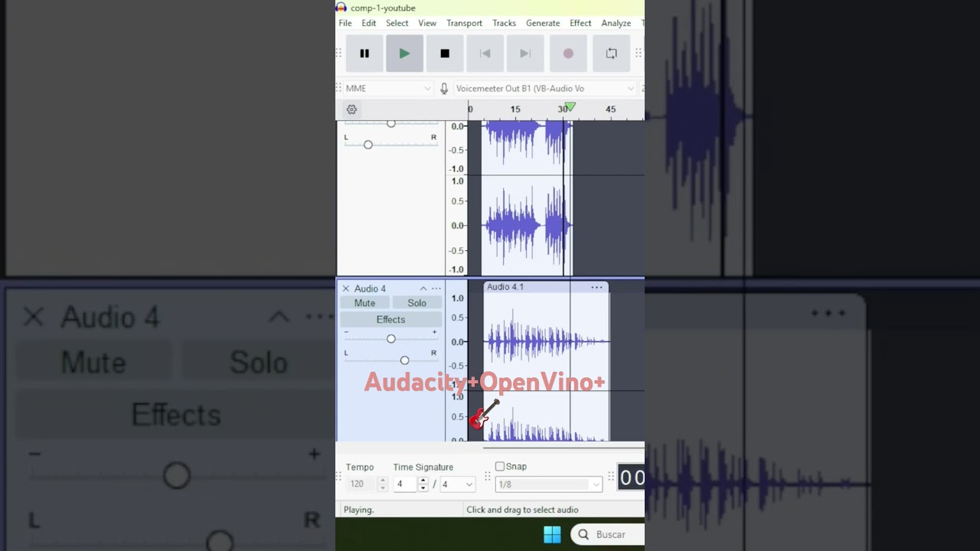Open Effects for Audio 4
980x551 pixels.
coord(390,319)
